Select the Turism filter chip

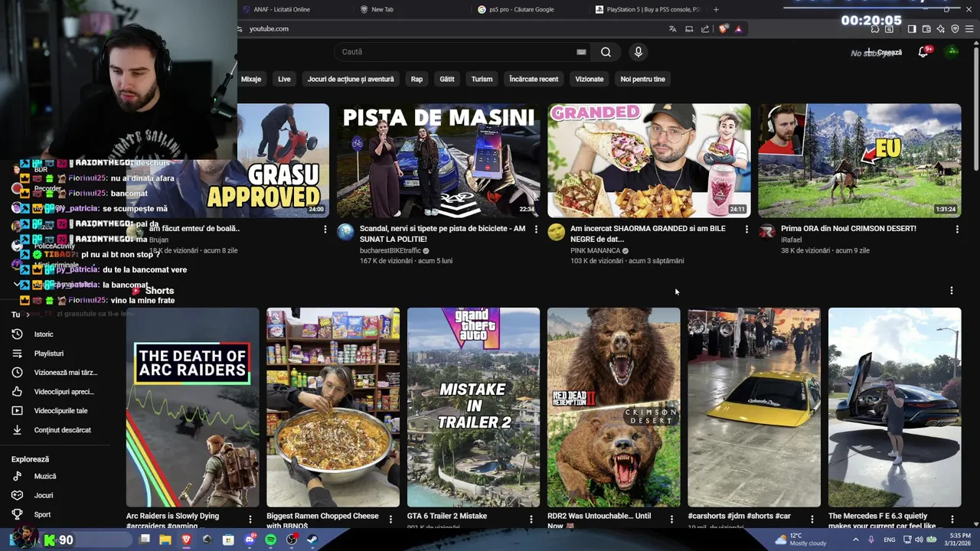(x=482, y=79)
